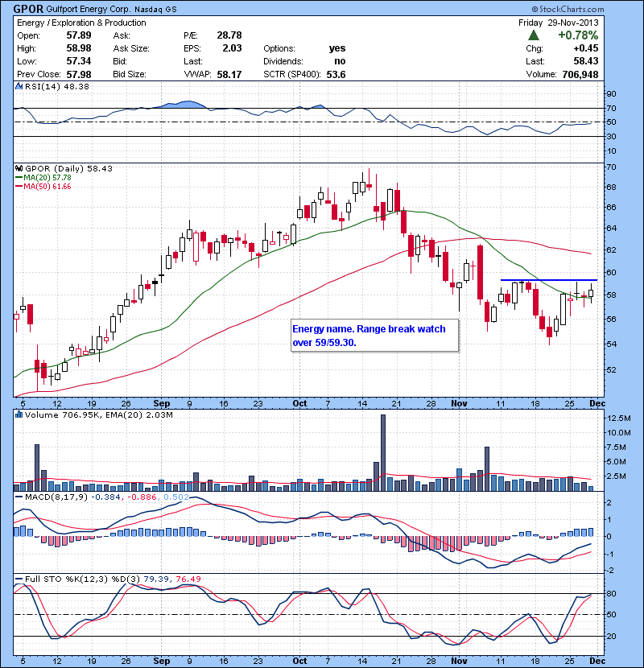Click the volume bars icon beside Volume label
The image size is (644, 668).
point(19,415)
